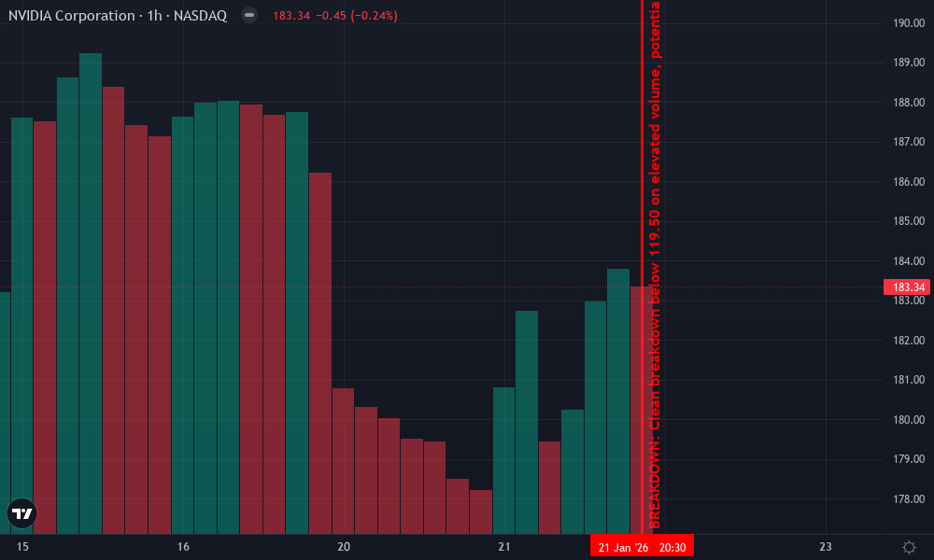Click date 23 on time axis
This screenshot has width=934, height=560.
[826, 547]
